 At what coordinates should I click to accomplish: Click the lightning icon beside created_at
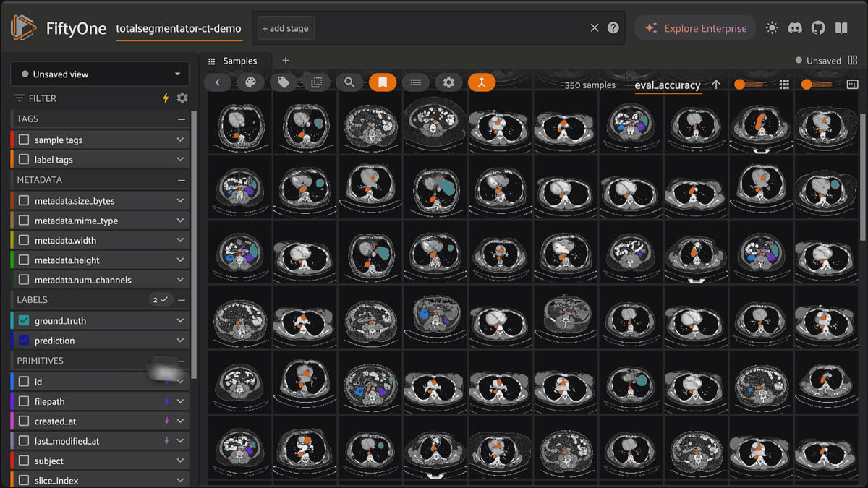(166, 421)
